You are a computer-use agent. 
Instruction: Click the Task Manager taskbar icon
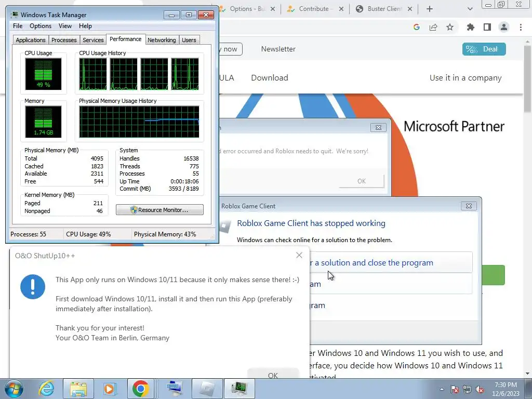pyautogui.click(x=239, y=389)
